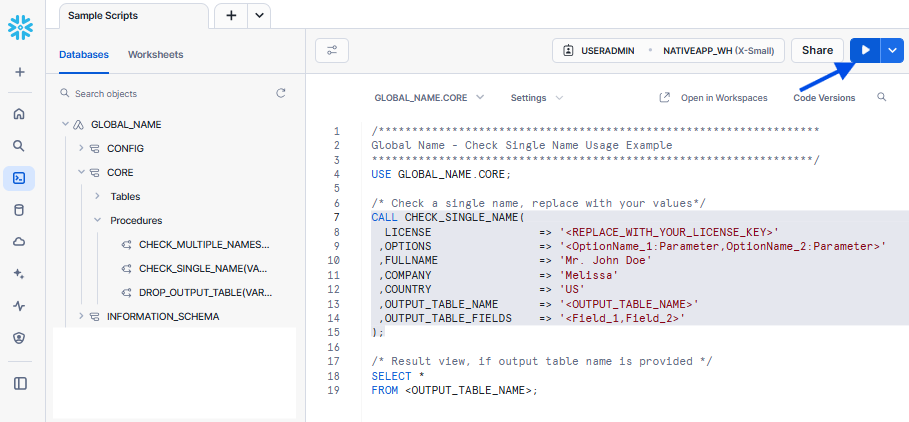
Task: Open the AI sparkle icon in sidebar
Action: (19, 274)
